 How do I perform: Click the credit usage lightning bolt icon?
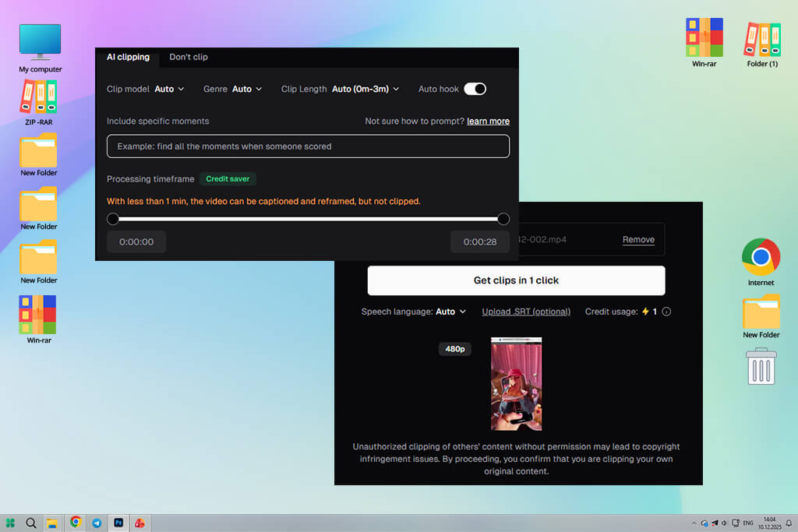(x=645, y=312)
